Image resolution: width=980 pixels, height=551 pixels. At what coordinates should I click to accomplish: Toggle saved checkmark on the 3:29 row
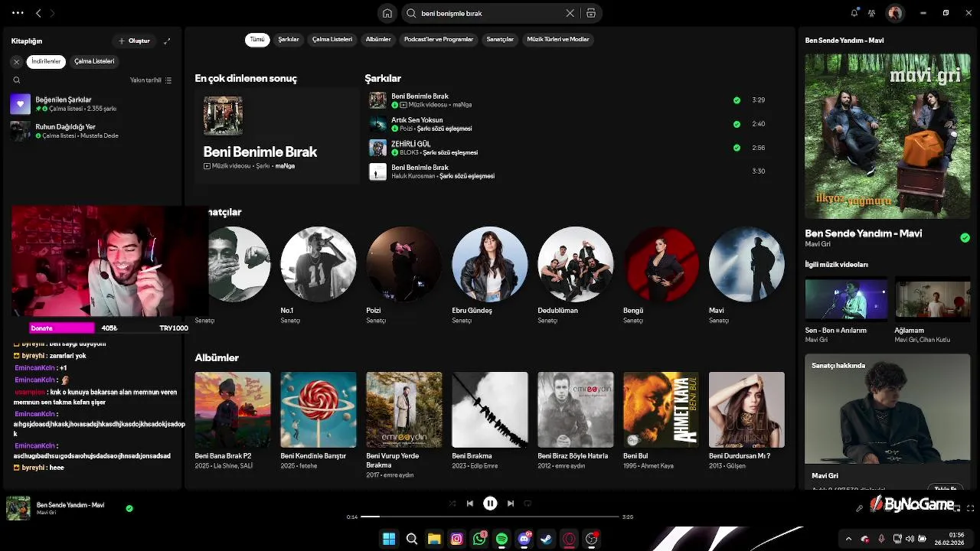click(x=737, y=100)
